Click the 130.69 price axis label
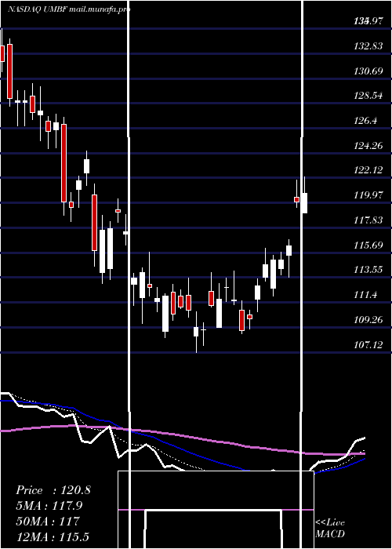Viewport: 392px width, 549px height. click(x=368, y=71)
